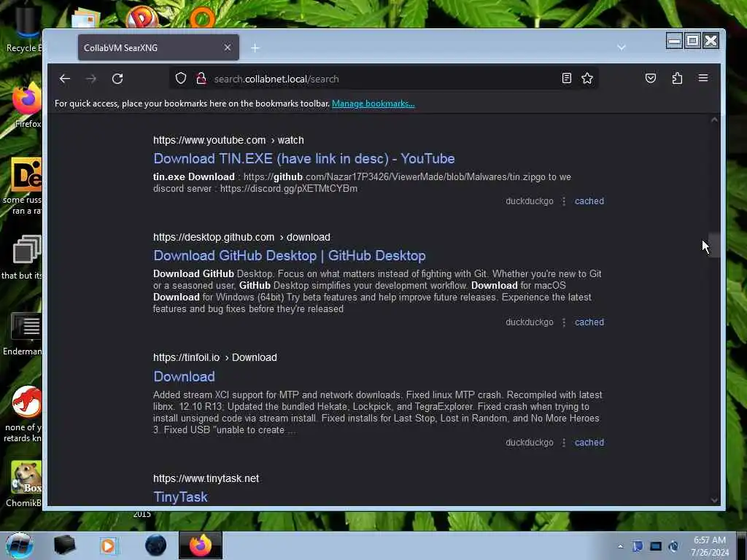Open cached version of tinfoil.io result
747x560 pixels.
pos(589,443)
